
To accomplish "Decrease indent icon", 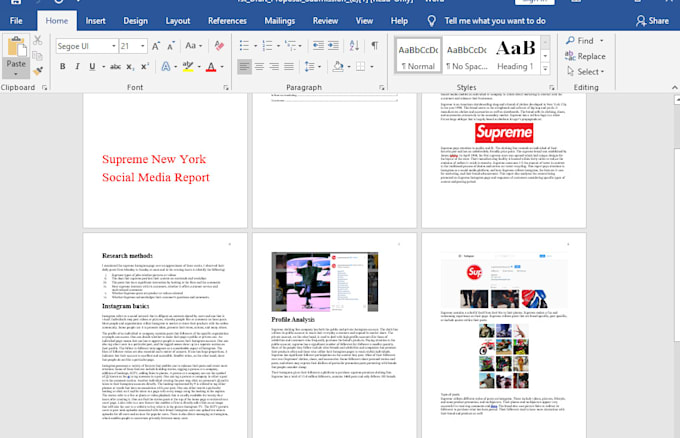I will coord(318,45).
